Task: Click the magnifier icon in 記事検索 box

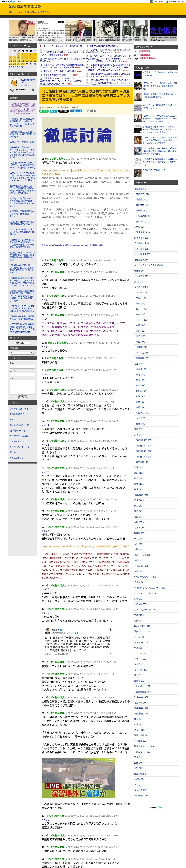Action: tap(11, 353)
